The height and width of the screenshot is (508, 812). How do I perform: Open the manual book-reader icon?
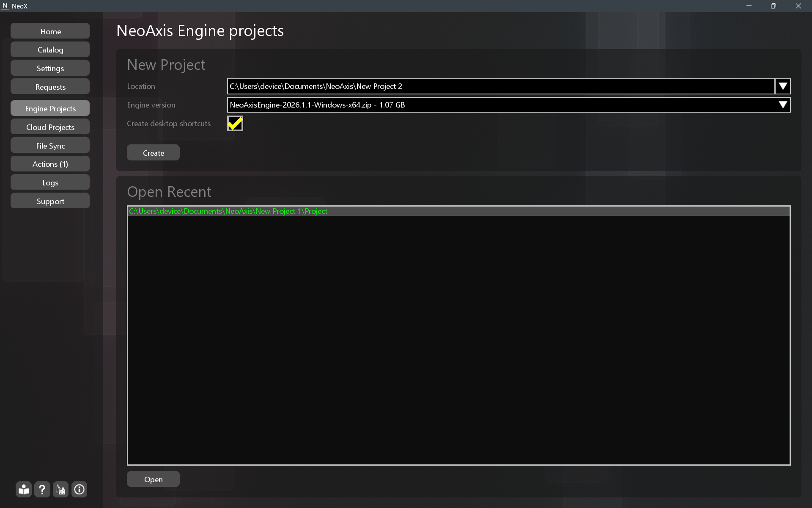coord(24,490)
